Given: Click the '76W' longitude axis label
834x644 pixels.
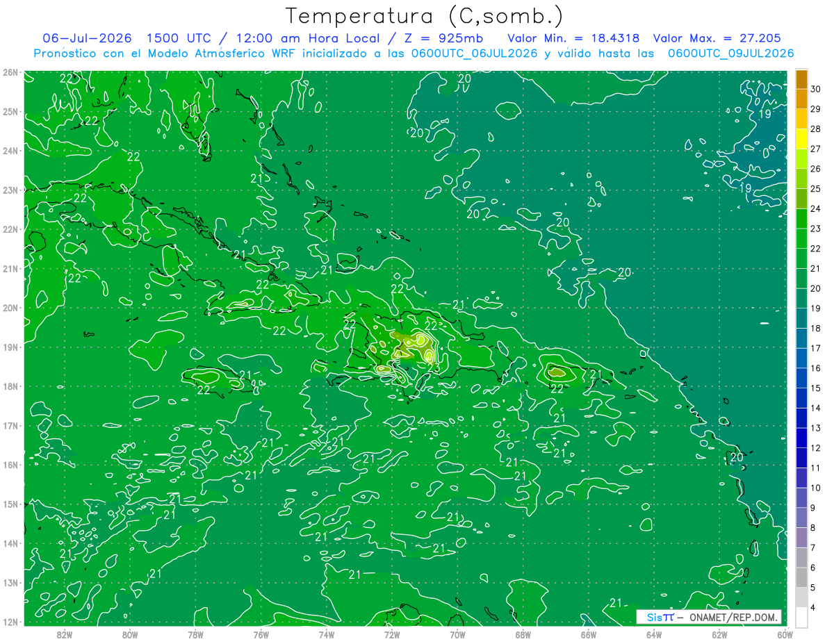Looking at the screenshot, I should (261, 634).
